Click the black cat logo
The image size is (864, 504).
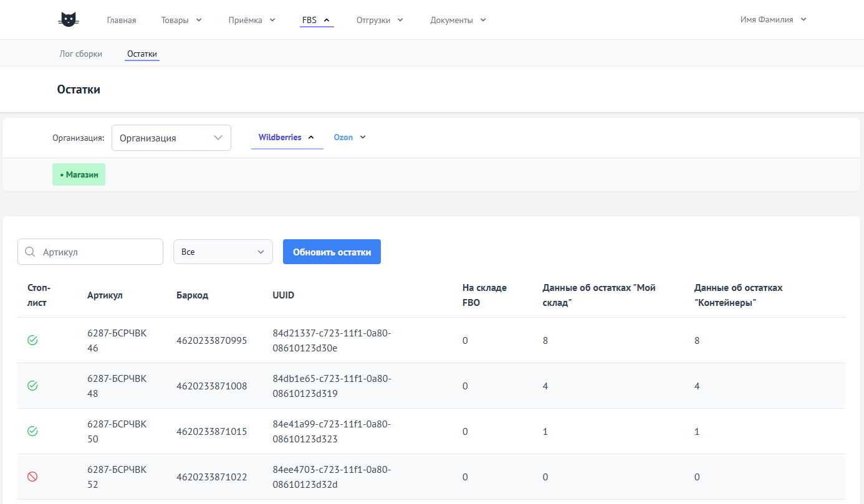click(x=69, y=20)
